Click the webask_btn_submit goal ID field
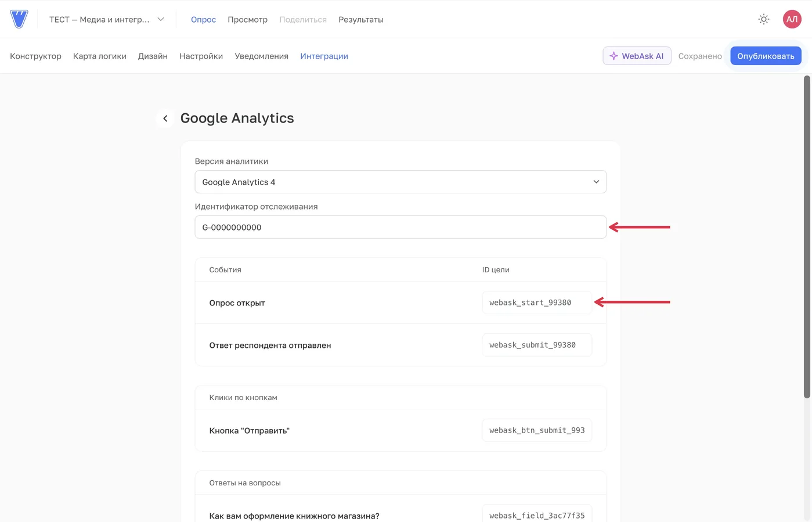The image size is (812, 522). click(x=537, y=430)
